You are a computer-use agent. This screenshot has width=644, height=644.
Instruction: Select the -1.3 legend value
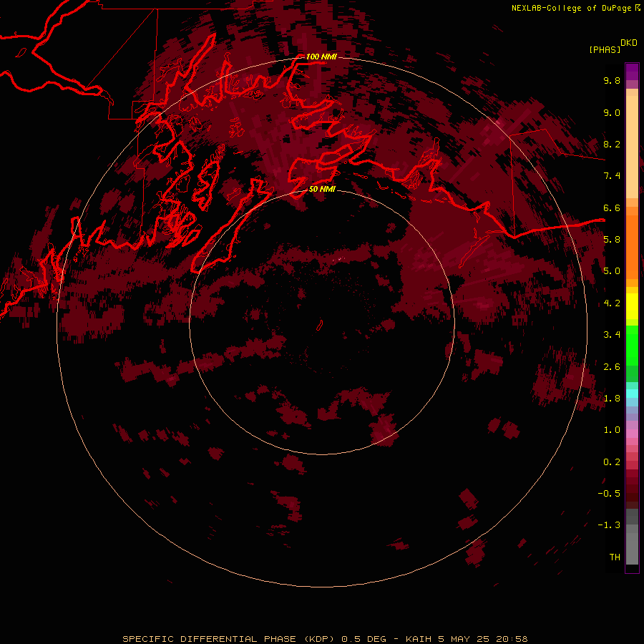click(609, 525)
